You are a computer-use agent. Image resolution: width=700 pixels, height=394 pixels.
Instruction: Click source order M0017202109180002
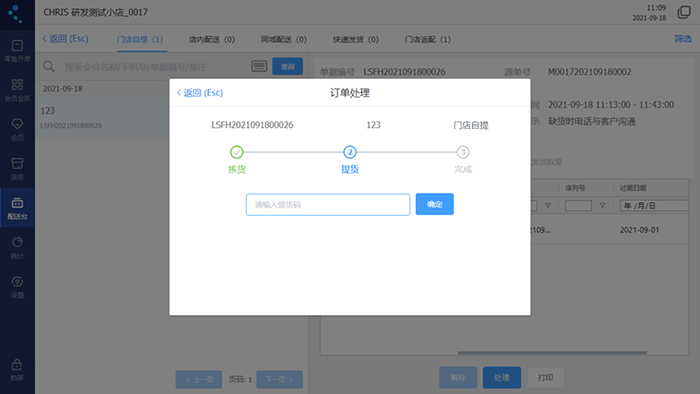589,72
